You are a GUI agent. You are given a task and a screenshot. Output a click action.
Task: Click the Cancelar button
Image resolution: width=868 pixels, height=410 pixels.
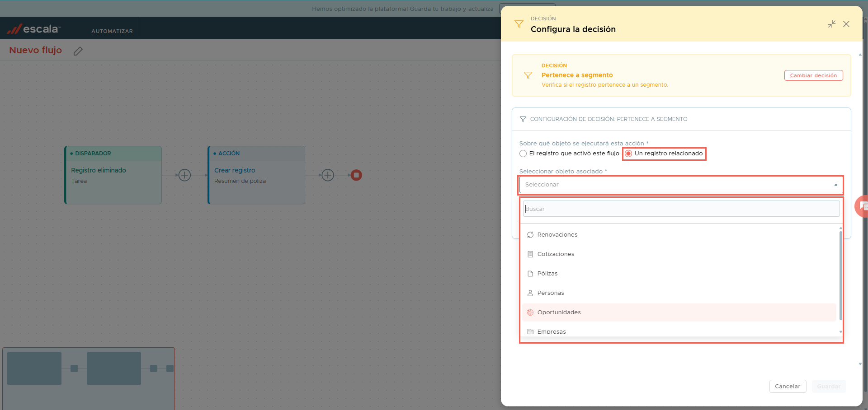click(x=788, y=387)
